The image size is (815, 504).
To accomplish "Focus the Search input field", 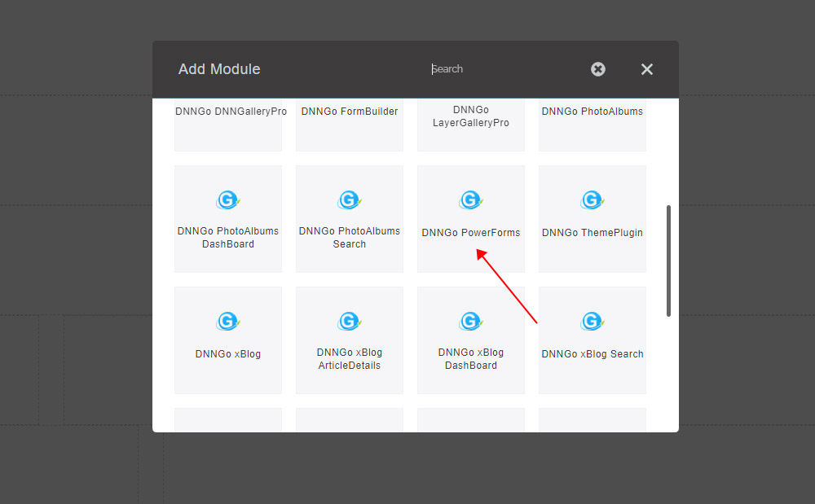I will click(x=504, y=69).
